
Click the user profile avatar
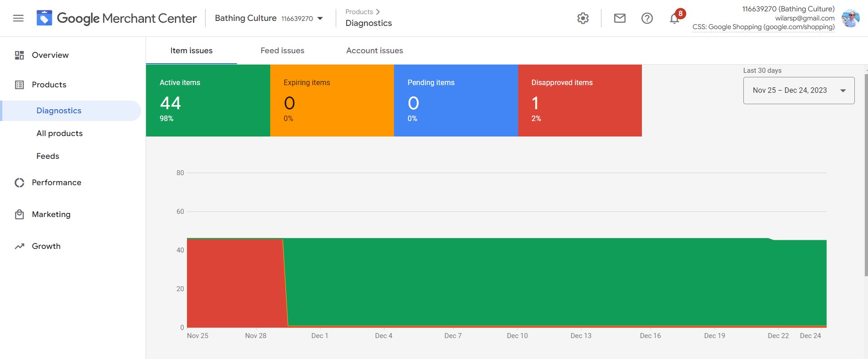[x=850, y=18]
